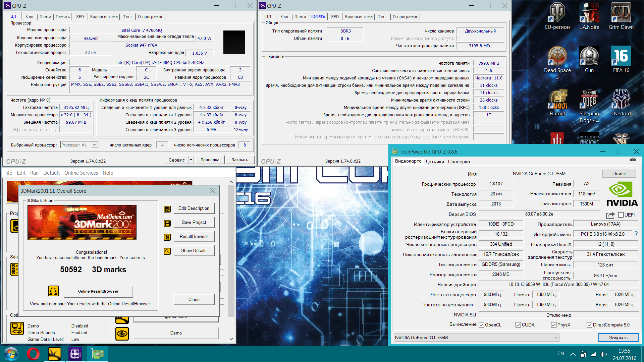Show hidden tray icons chevron

pyautogui.click(x=573, y=354)
